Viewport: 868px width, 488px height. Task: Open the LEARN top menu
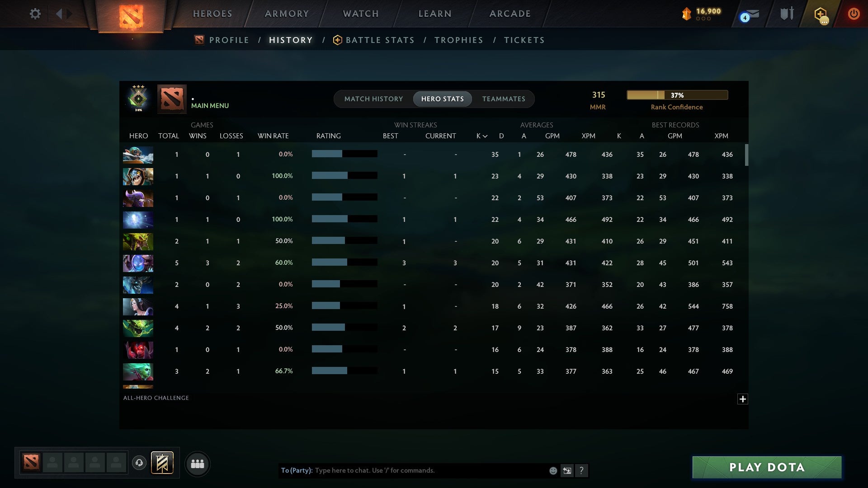[x=435, y=14]
